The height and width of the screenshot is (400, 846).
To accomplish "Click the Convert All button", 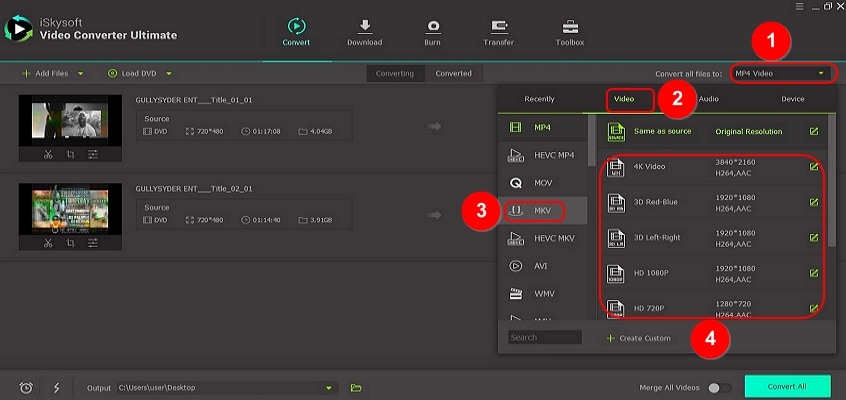I will pyautogui.click(x=787, y=387).
